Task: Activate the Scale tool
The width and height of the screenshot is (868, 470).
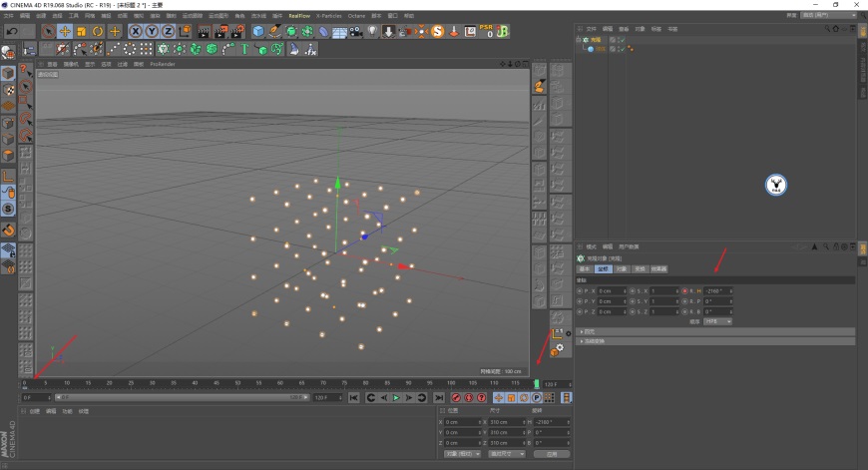Action: 82,32
